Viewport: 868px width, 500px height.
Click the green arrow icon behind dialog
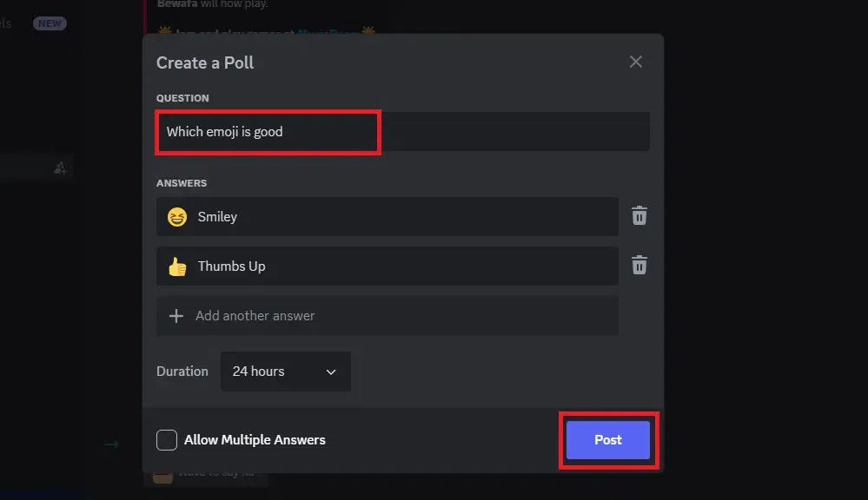(111, 444)
